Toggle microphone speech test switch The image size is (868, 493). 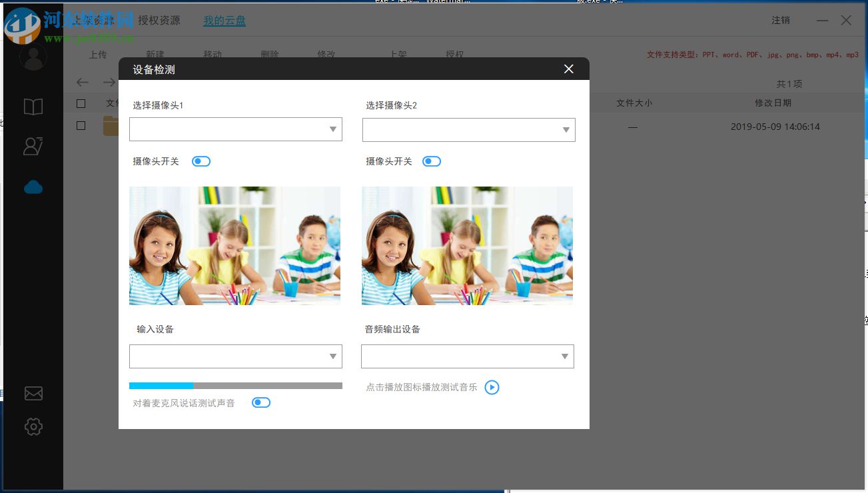click(x=261, y=402)
